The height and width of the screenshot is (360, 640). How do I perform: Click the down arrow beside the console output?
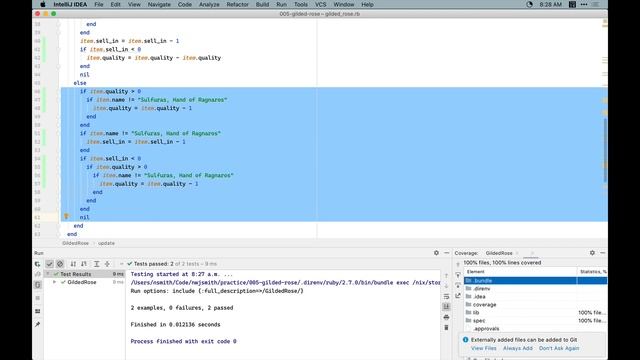[447, 286]
